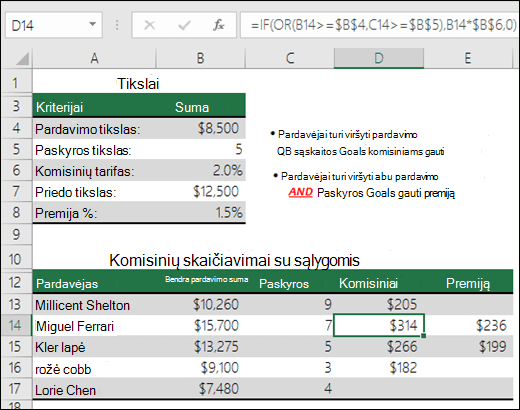The image size is (520, 410).
Task: Select Lorie Chen's $7,480 sales cell
Action: [x=201, y=389]
